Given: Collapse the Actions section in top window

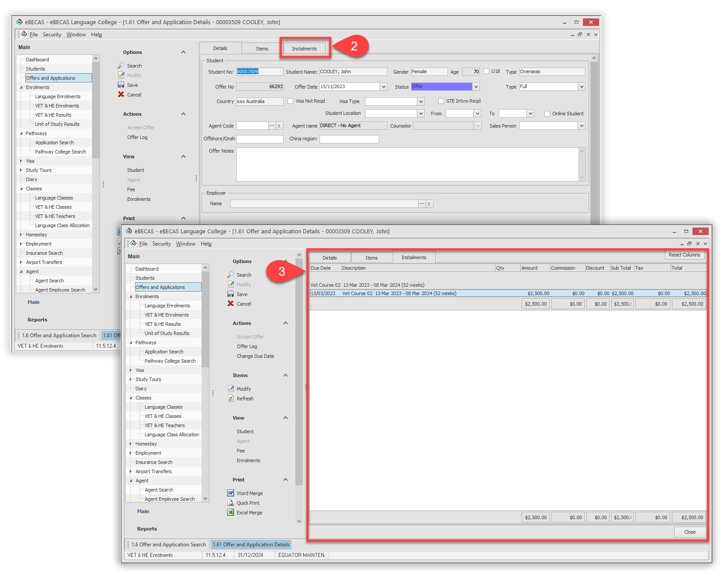Looking at the screenshot, I should [183, 114].
